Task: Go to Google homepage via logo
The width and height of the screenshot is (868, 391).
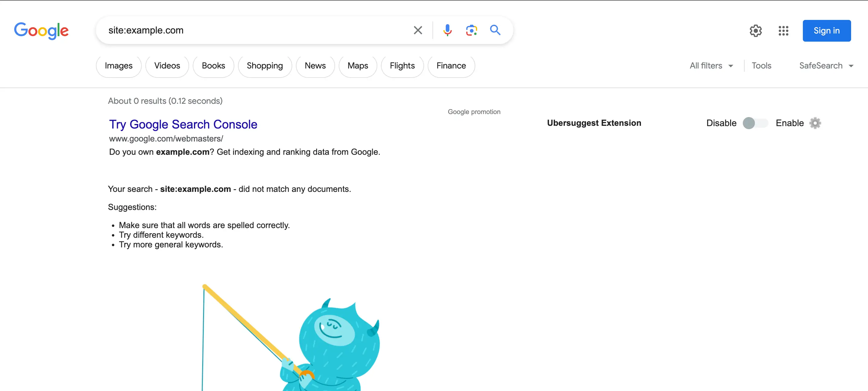Action: [41, 31]
